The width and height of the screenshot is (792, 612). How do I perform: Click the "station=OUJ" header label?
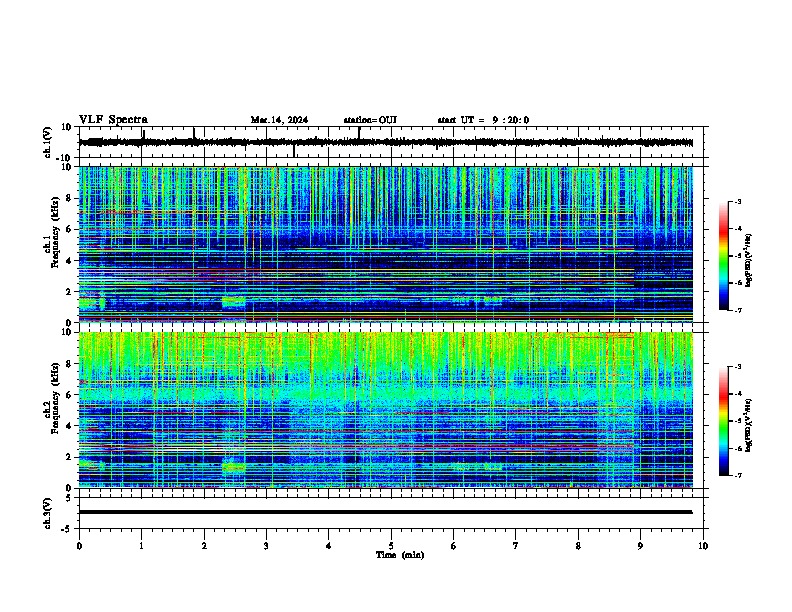point(370,120)
